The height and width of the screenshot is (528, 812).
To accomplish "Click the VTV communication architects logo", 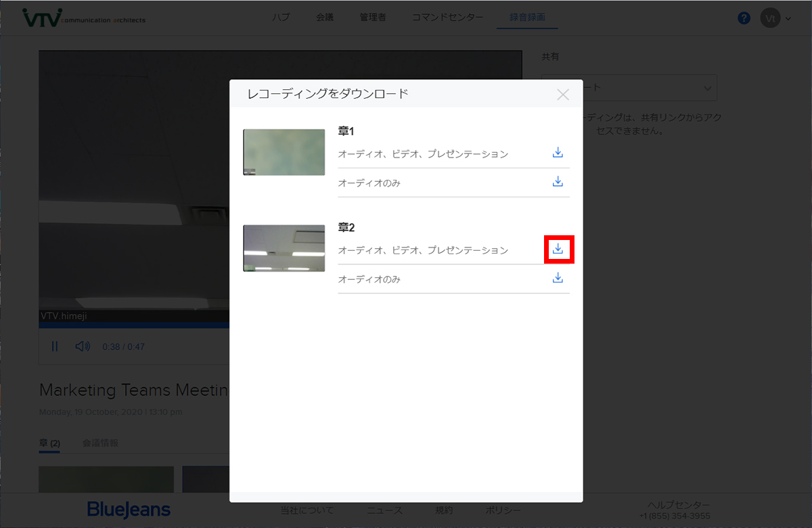I will (83, 18).
